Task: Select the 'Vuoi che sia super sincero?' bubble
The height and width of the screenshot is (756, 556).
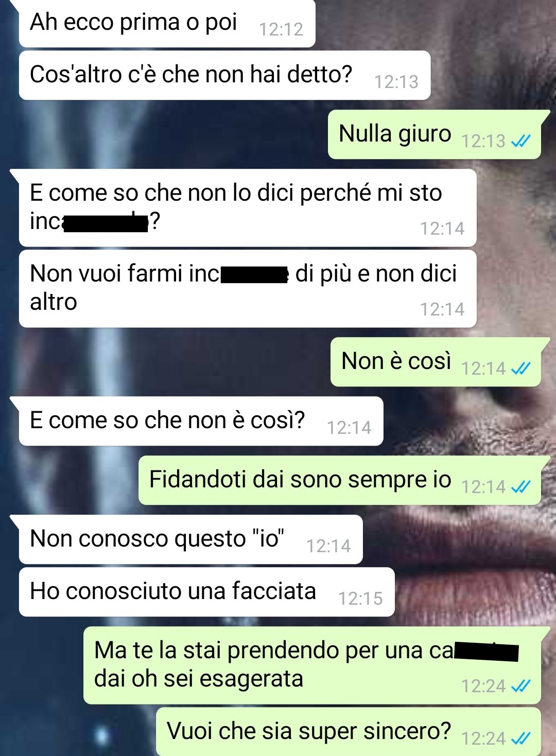Action: coord(349,732)
